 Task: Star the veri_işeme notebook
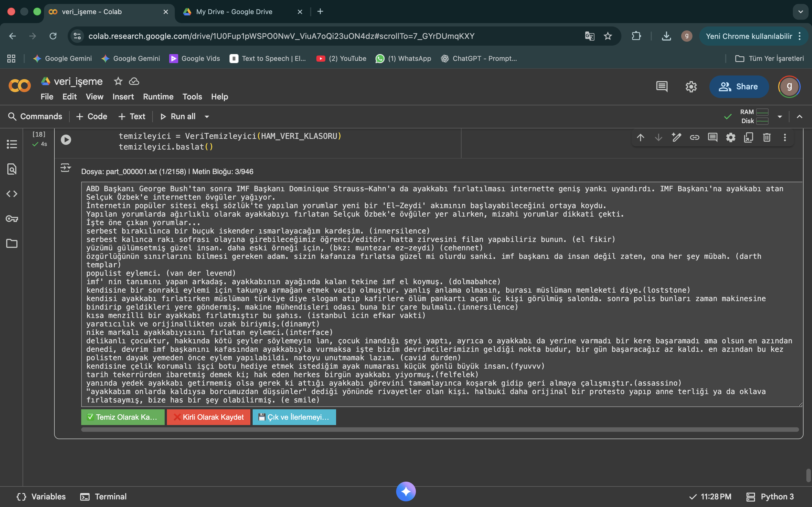coord(118,81)
